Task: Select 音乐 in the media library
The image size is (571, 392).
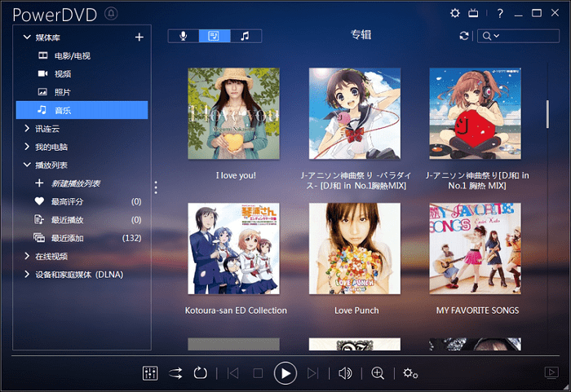Action: [82, 110]
